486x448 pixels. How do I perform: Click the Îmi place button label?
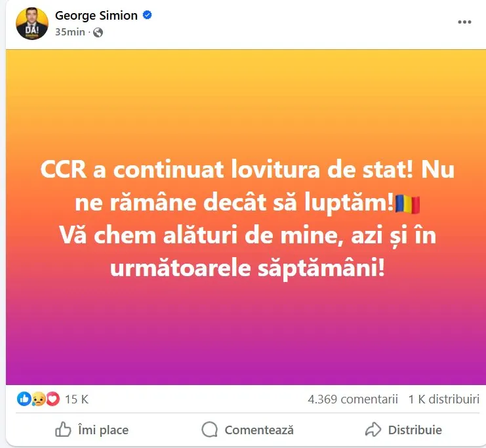point(103,430)
